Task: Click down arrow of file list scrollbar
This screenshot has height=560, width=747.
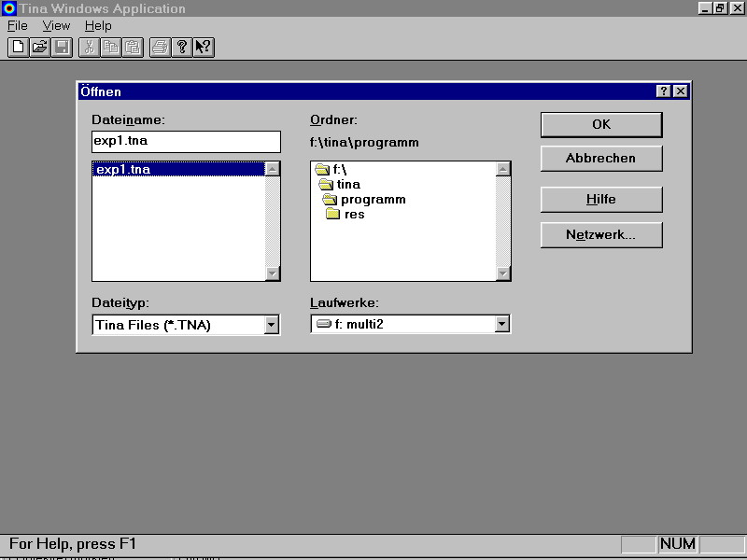Action: (x=273, y=273)
